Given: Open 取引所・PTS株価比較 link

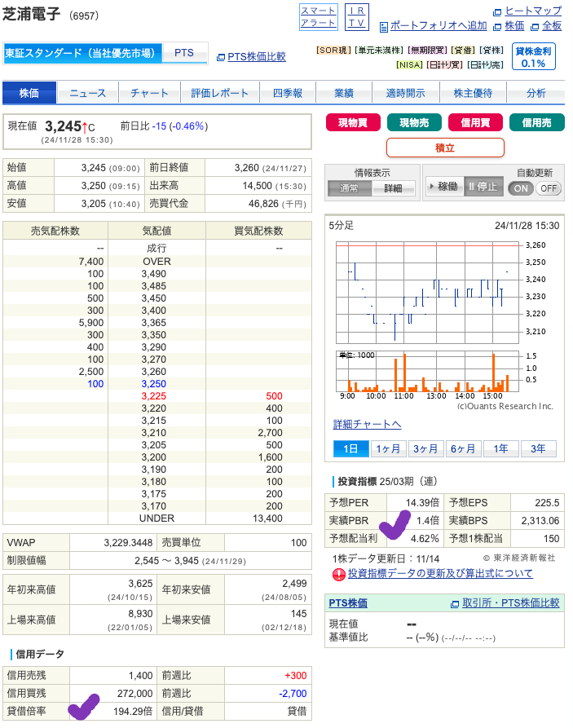Looking at the screenshot, I should coord(511,603).
